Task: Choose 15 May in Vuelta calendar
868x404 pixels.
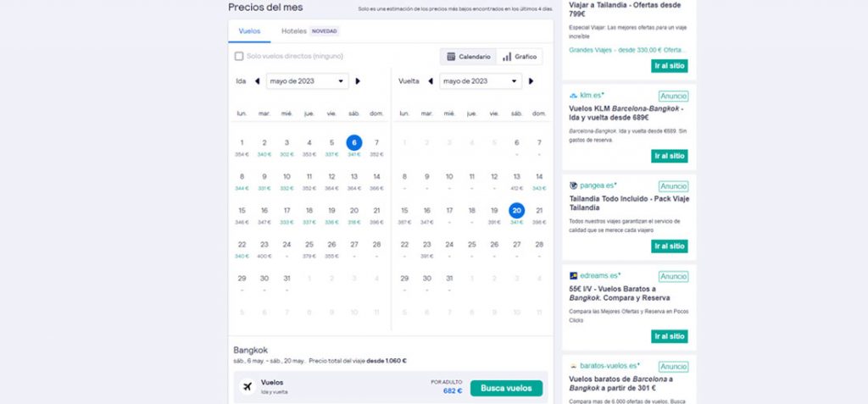Action: (404, 215)
